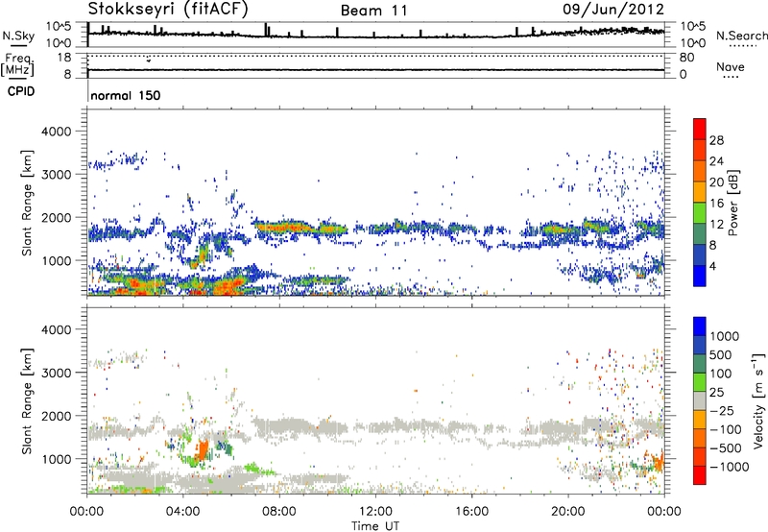The width and height of the screenshot is (768, 532).
Task: Click the "04:00" time tick label
Action: pos(182,512)
